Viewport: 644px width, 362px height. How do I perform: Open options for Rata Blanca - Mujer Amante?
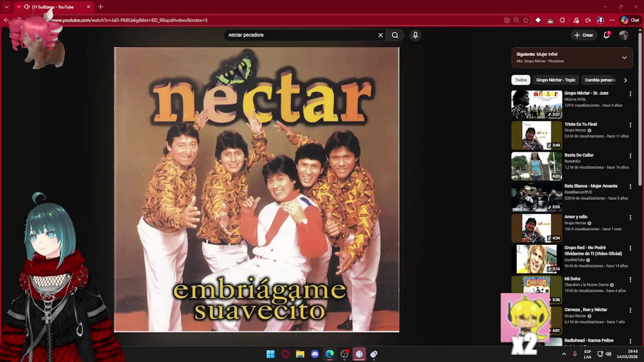tap(630, 187)
